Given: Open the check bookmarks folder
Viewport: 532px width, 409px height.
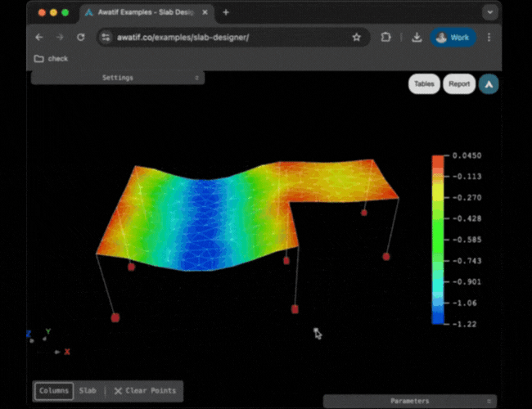Looking at the screenshot, I should pyautogui.click(x=51, y=59).
